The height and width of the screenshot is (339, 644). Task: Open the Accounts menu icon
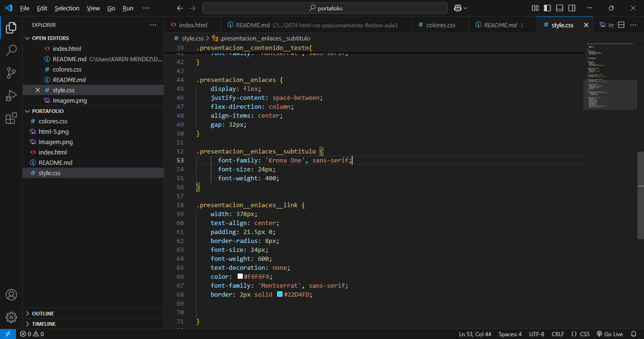11,295
